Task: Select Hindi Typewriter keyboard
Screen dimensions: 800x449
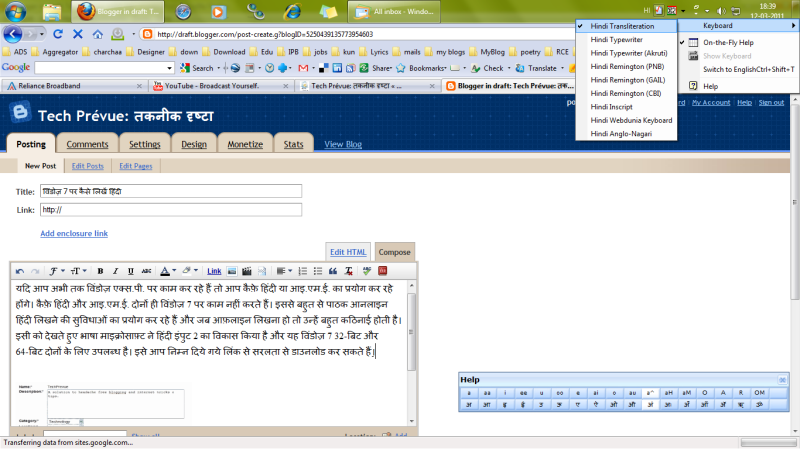Action: [x=627, y=39]
